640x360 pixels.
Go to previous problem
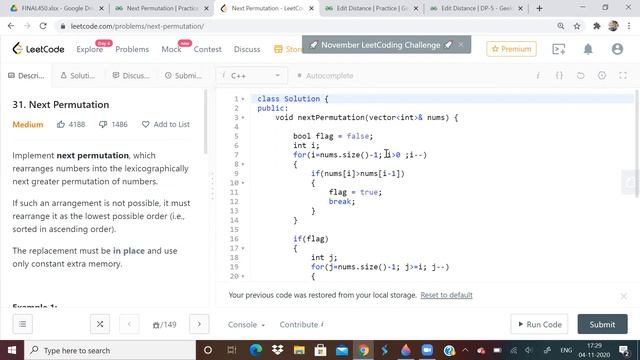129,324
